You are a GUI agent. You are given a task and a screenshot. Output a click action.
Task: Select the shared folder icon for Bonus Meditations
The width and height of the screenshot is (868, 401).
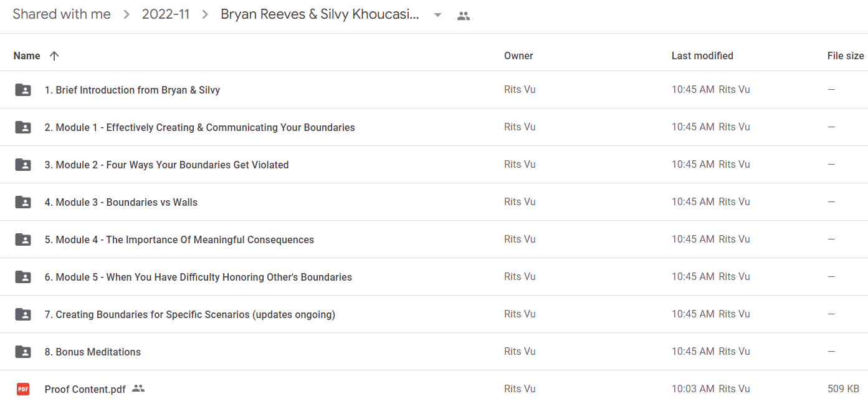coord(23,352)
